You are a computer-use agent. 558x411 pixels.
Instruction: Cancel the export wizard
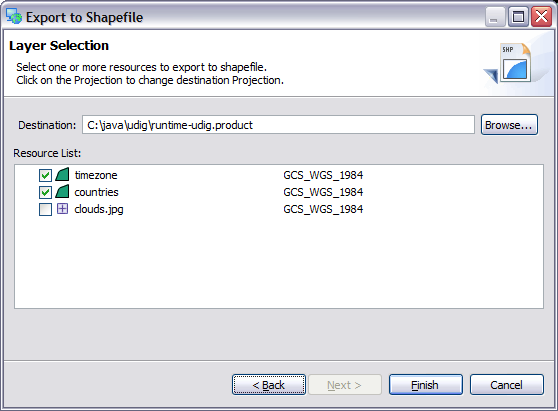pyautogui.click(x=507, y=385)
